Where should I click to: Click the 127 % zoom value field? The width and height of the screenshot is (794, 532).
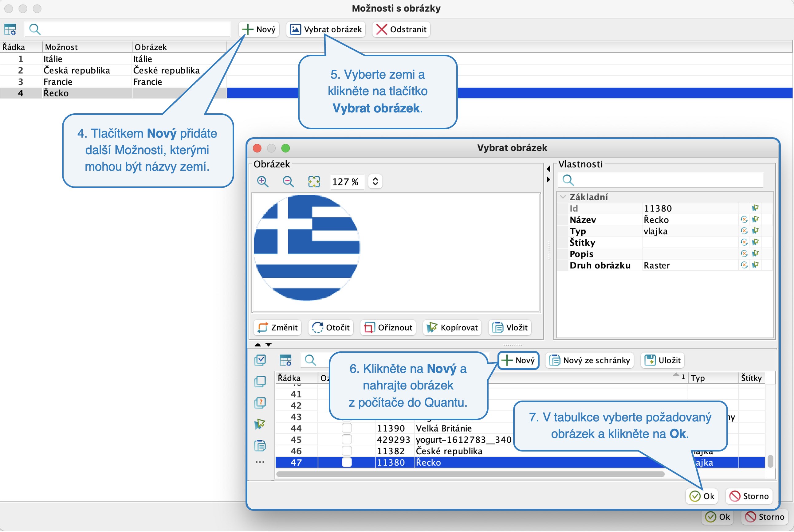point(347,182)
